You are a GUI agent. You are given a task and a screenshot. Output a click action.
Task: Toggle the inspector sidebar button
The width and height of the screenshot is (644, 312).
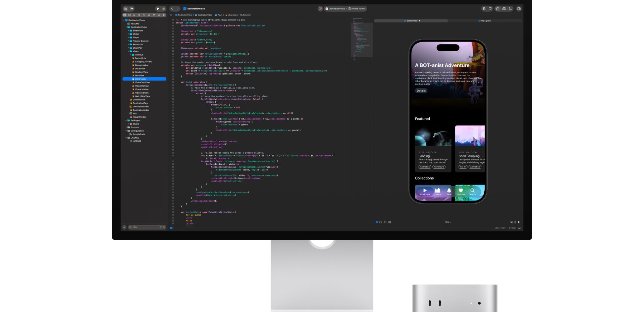point(519,9)
